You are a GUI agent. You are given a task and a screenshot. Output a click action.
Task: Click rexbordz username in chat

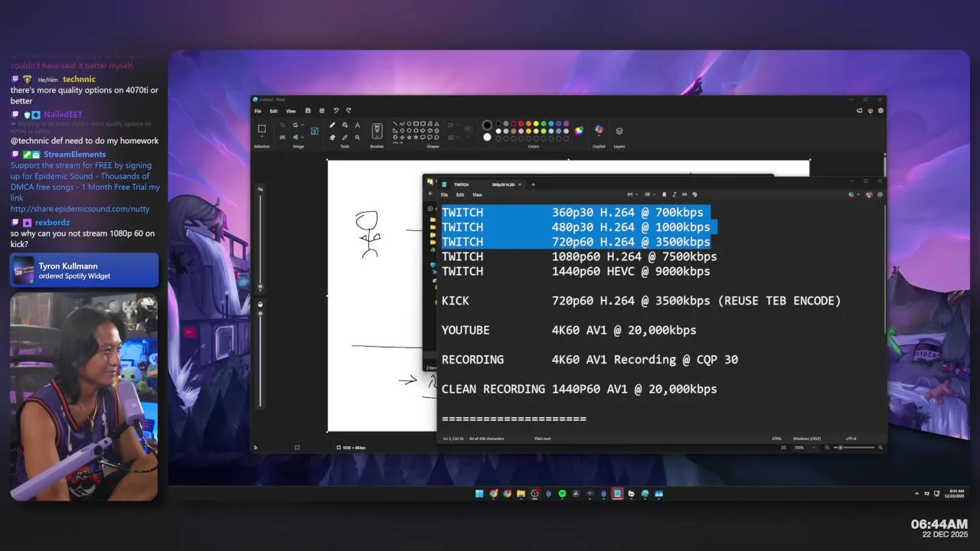pyautogui.click(x=52, y=223)
